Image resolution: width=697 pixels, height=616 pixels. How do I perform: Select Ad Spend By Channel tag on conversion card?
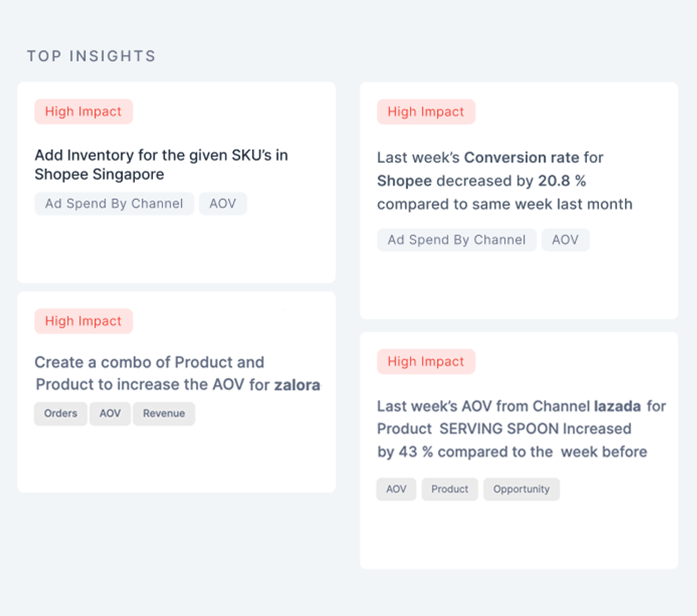[456, 240]
